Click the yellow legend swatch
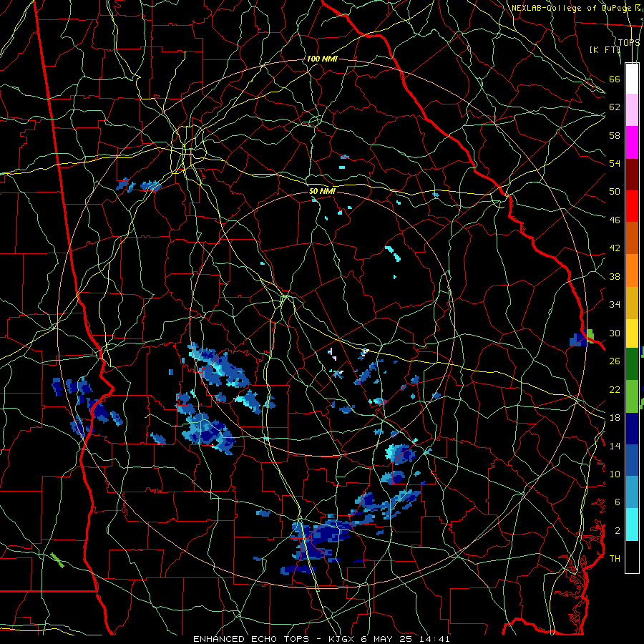Image resolution: width=644 pixels, height=644 pixels. (x=632, y=333)
